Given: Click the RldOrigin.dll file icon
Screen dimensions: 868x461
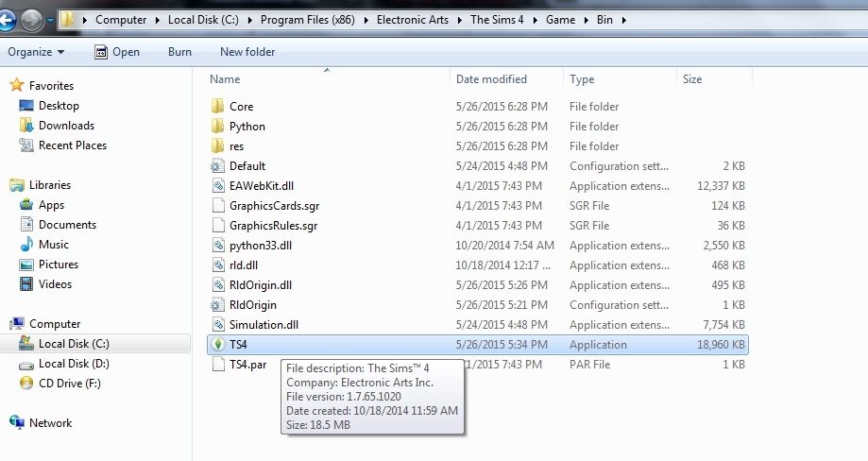Looking at the screenshot, I should click(x=218, y=285).
